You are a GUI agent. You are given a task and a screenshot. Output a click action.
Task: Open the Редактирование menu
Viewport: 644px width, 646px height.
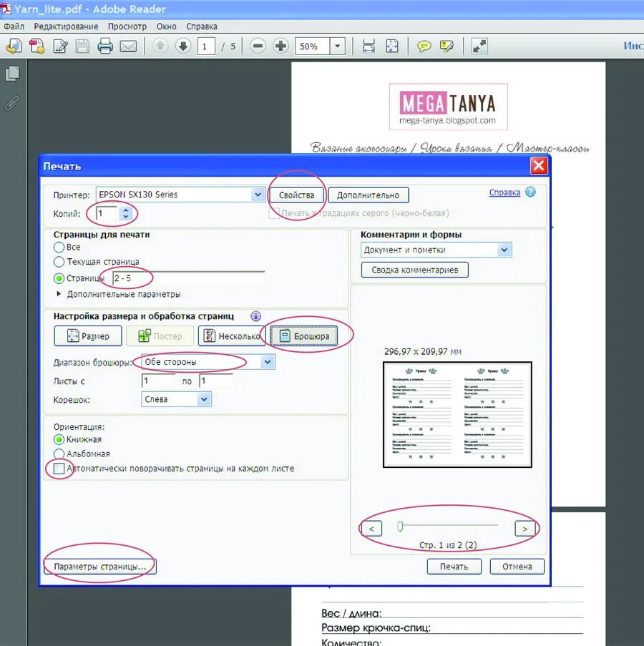[x=66, y=26]
